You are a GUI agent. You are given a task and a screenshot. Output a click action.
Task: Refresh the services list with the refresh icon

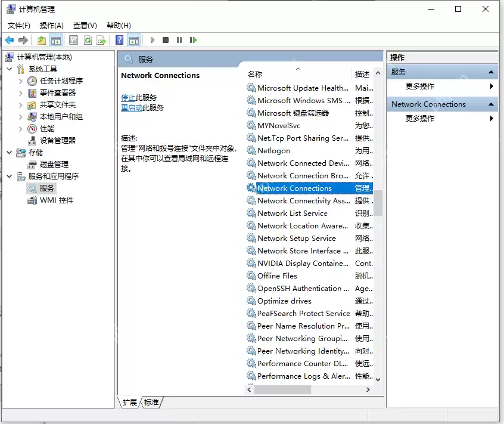88,40
